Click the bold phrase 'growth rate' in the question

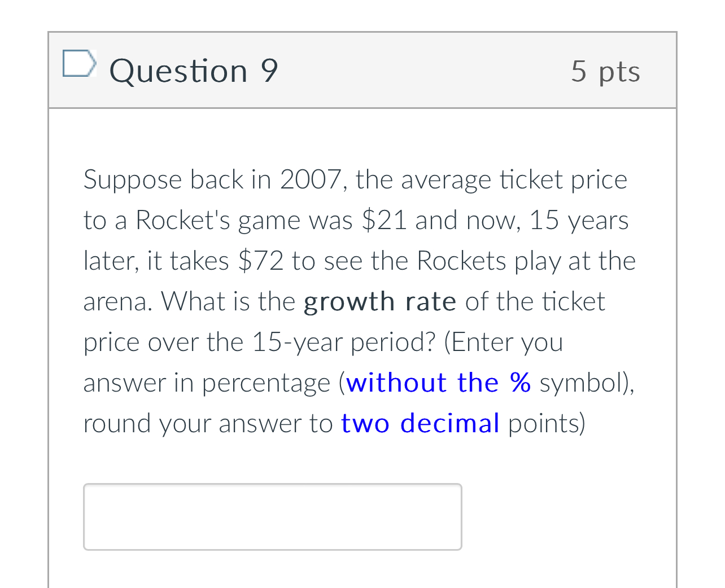[x=380, y=301]
